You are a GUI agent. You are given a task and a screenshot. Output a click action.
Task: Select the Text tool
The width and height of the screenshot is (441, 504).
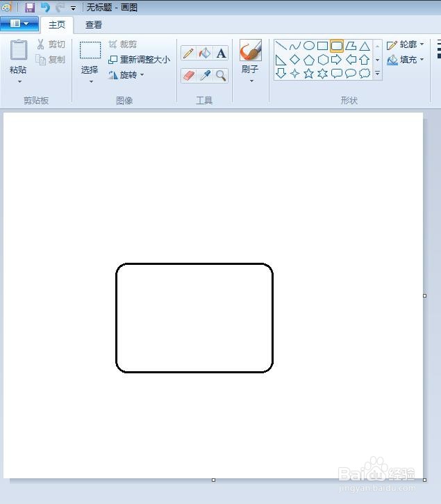pos(221,53)
